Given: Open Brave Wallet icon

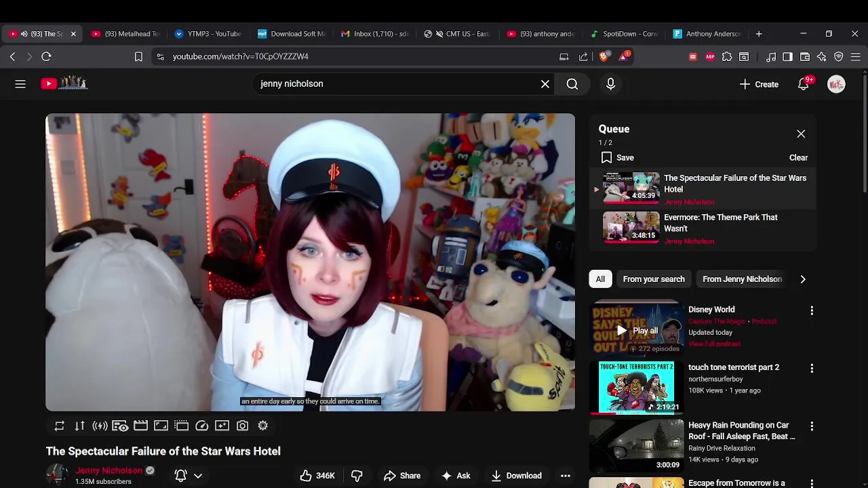Looking at the screenshot, I should [805, 57].
